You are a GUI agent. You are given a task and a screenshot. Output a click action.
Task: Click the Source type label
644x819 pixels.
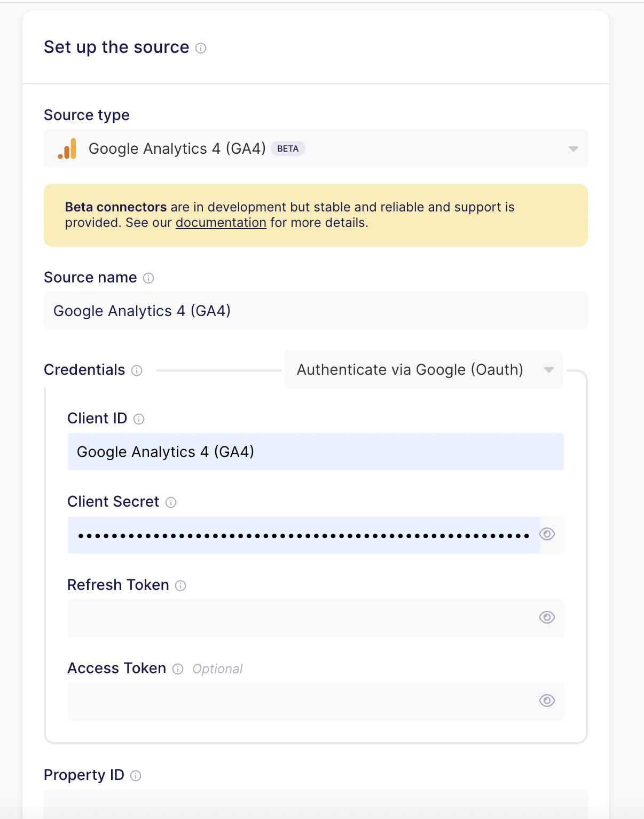87,115
